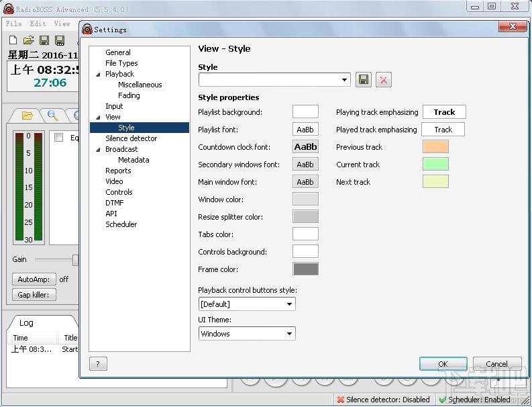The image size is (532, 407).
Task: Select DTMF in settings tree
Action: click(x=114, y=203)
